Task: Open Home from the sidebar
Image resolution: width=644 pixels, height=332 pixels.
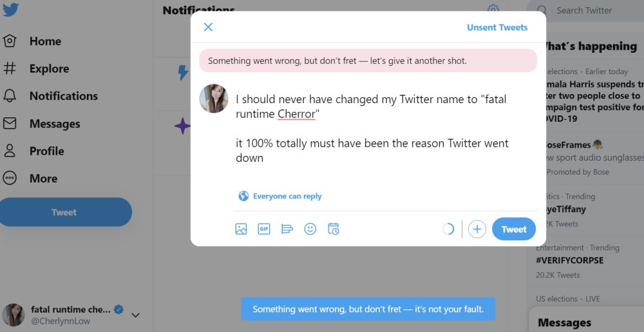Action: point(45,41)
